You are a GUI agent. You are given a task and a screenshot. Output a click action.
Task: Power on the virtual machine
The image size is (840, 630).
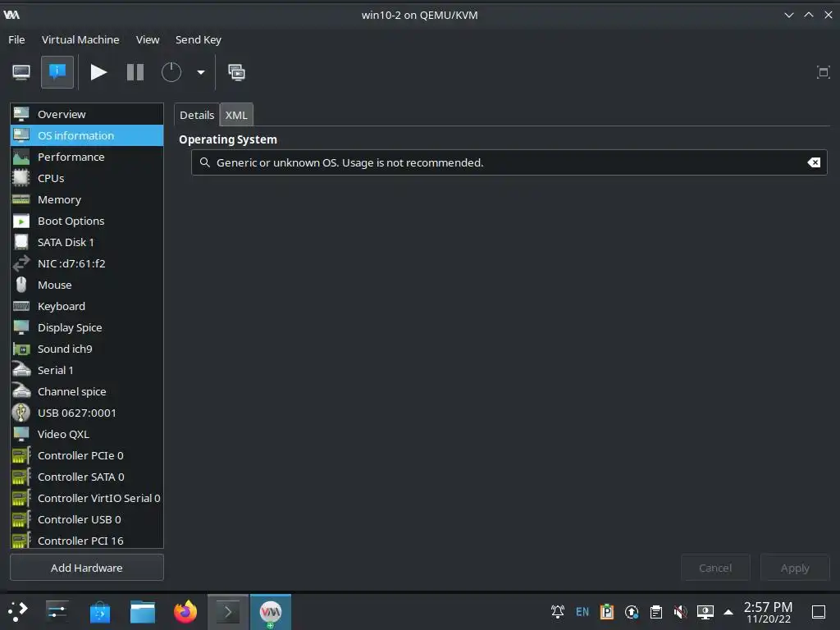tap(98, 72)
